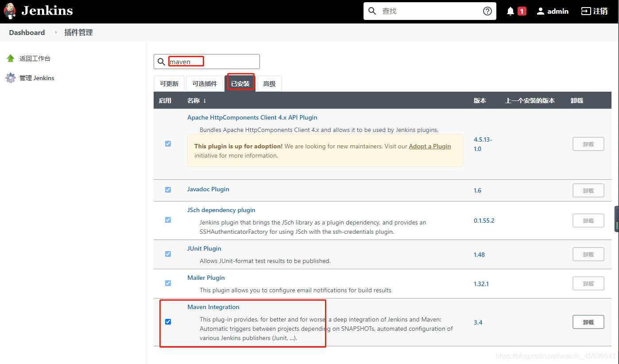Go to Dashboard breadcrumb
619x364 pixels.
(27, 32)
